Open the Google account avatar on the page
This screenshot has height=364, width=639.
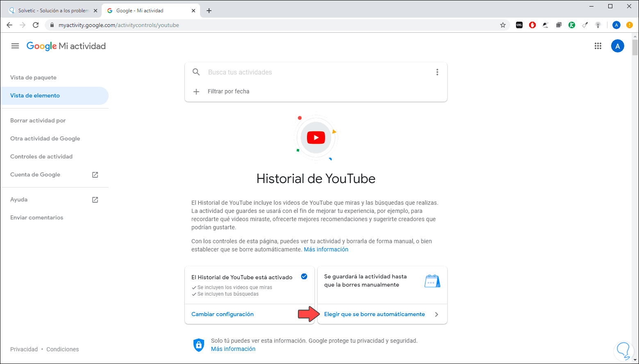pos(618,46)
